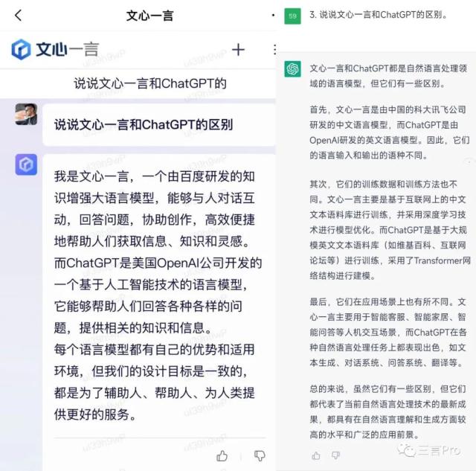Click the green 59 user avatar
Image resolution: width=476 pixels, height=471 pixels.
[292, 16]
